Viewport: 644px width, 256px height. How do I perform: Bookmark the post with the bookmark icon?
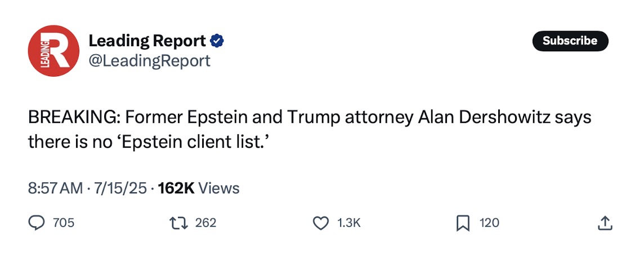pos(463,223)
